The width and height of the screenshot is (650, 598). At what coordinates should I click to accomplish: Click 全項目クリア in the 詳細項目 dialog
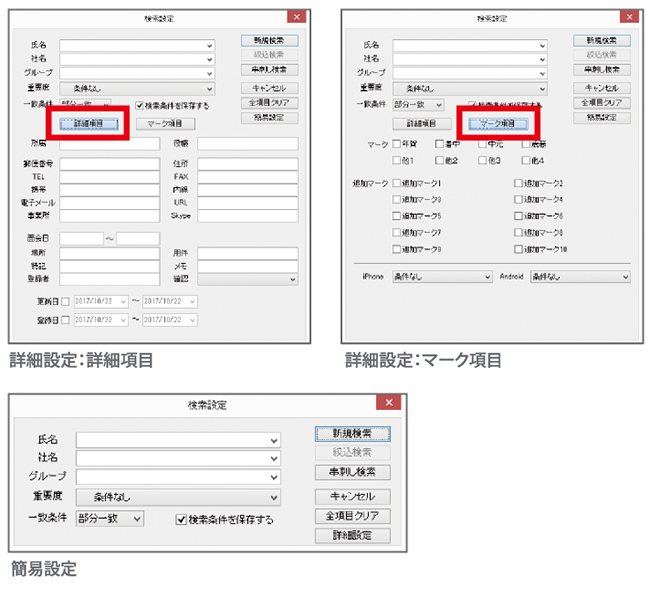point(269,103)
